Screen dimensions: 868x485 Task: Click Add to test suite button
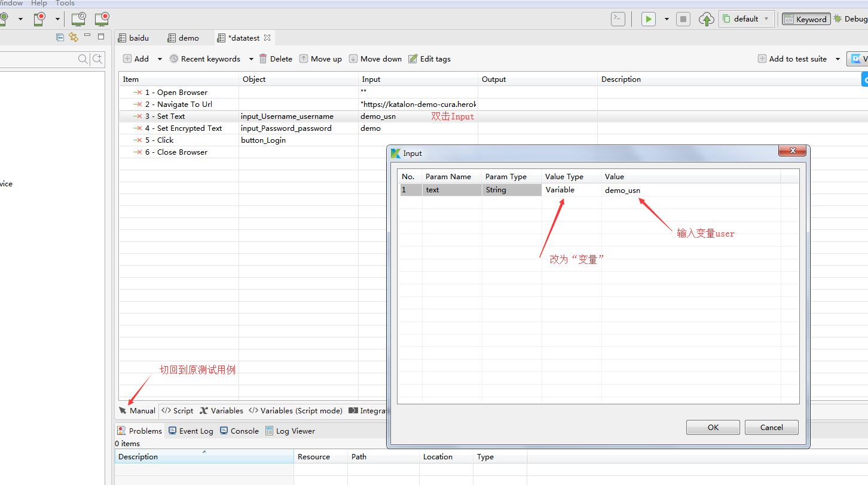coord(792,59)
